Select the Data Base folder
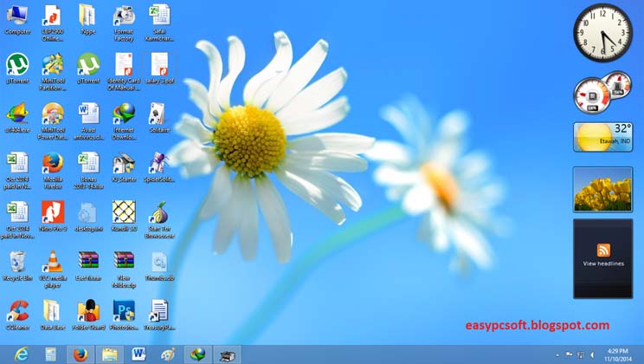The image size is (644, 364). pyautogui.click(x=53, y=315)
